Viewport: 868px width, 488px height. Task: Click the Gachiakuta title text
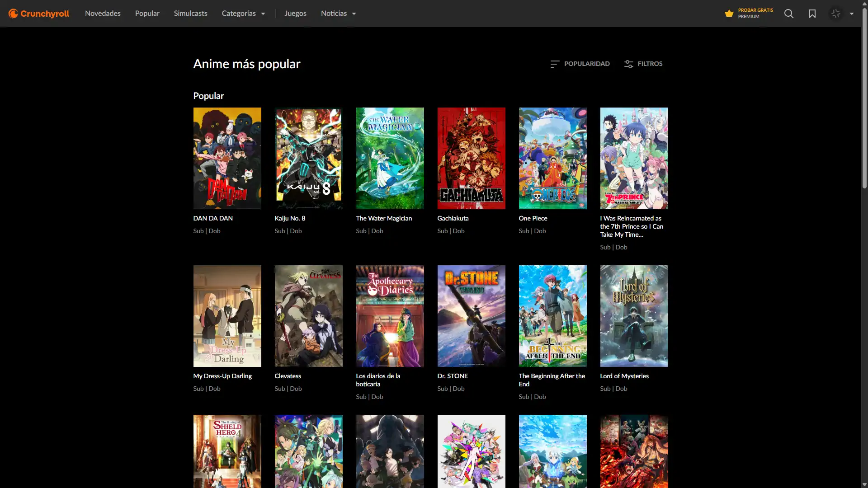click(x=453, y=218)
